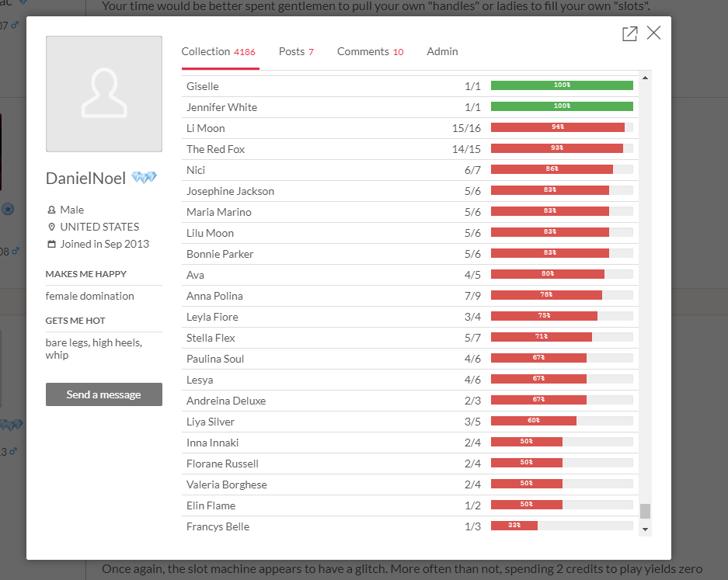Click the Jennifer White row
Image resolution: width=728 pixels, height=580 pixels.
point(221,107)
